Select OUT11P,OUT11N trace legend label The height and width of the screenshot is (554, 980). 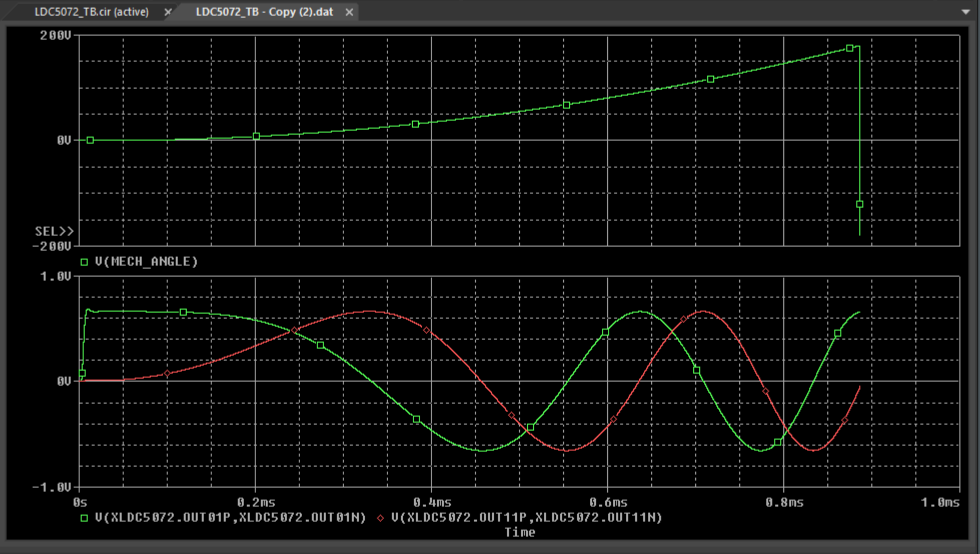coord(526,518)
